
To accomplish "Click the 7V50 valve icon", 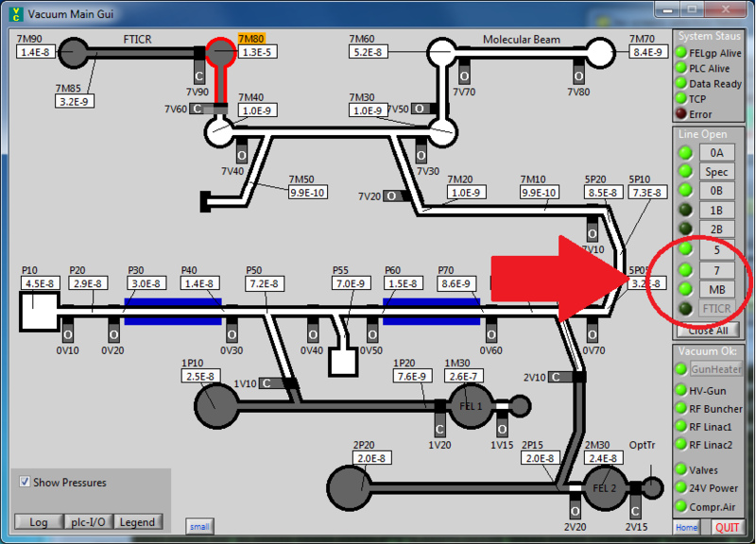I will [420, 109].
